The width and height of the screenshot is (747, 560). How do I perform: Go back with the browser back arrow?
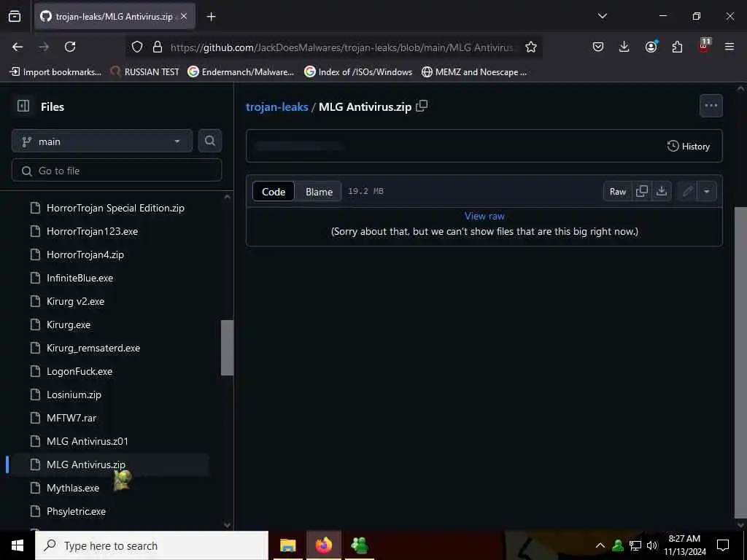point(18,47)
